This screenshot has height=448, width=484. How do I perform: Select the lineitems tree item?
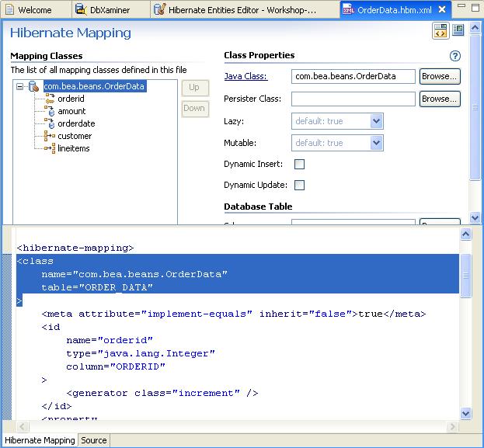74,148
